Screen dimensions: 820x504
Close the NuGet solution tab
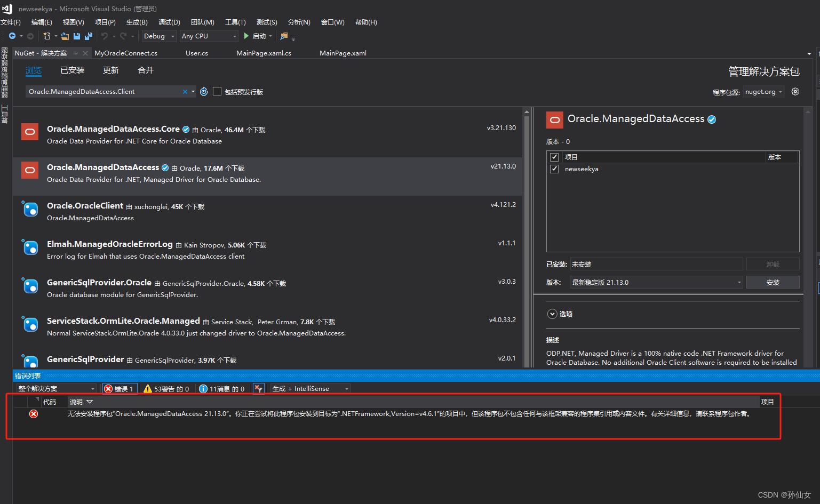tap(85, 53)
